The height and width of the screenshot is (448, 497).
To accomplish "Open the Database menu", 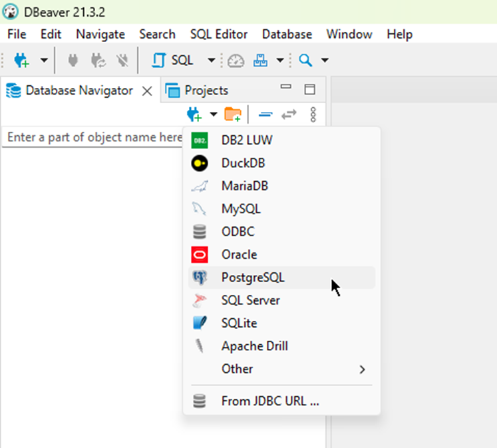I will click(x=287, y=34).
